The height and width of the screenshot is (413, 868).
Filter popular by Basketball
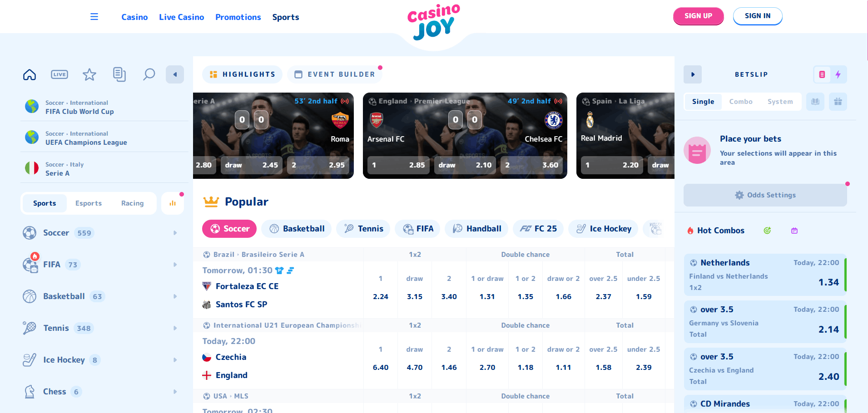click(296, 229)
